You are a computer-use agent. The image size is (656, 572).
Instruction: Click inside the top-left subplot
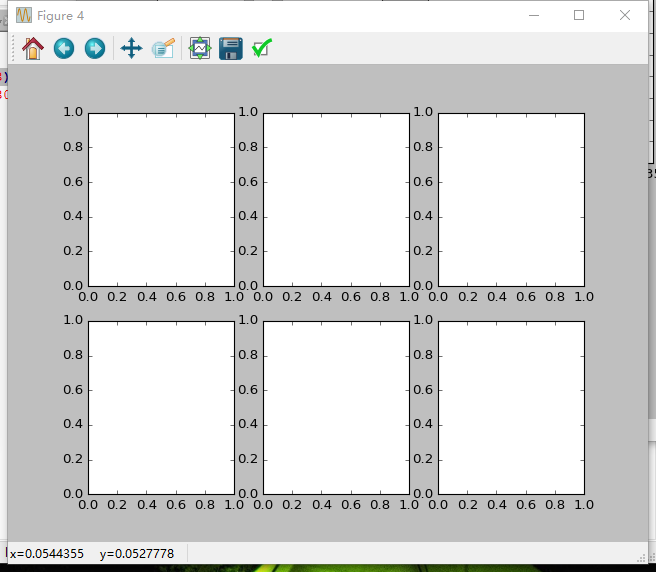161,200
